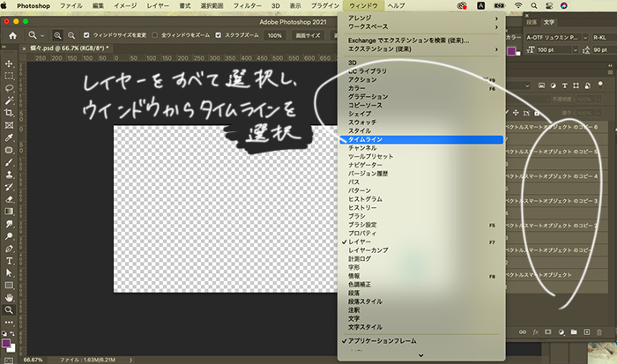Click the layer style fx icon
Screen dimensions: 617x364
pyautogui.click(x=536, y=332)
